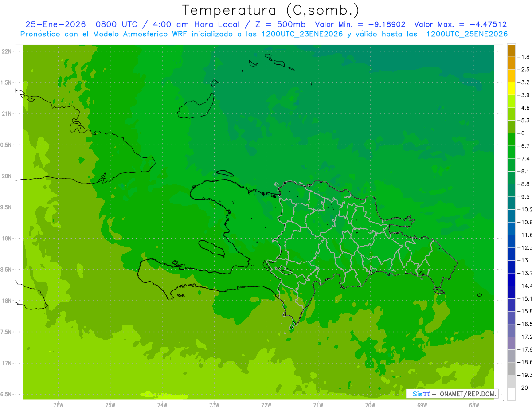Click the "19N" latitude label
This screenshot has width=532, height=411.
click(7, 239)
